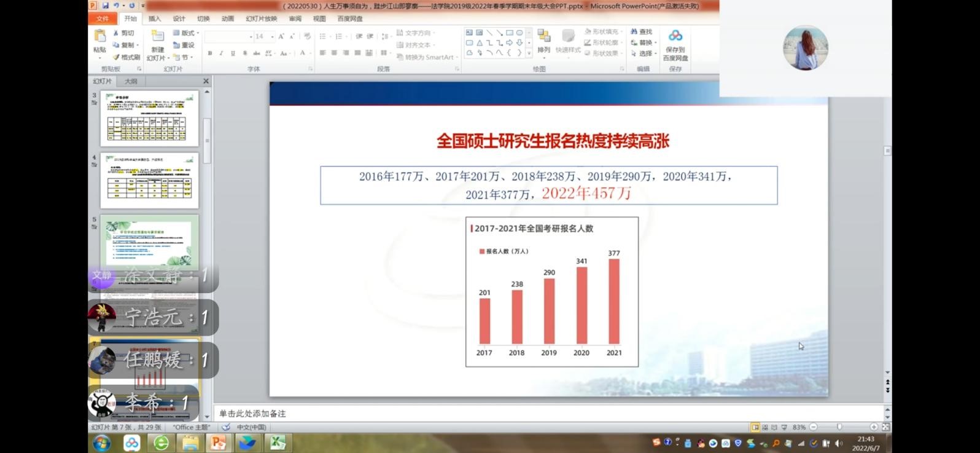Open the font size 14 dropdown
This screenshot has width=980, height=453.
click(x=265, y=37)
